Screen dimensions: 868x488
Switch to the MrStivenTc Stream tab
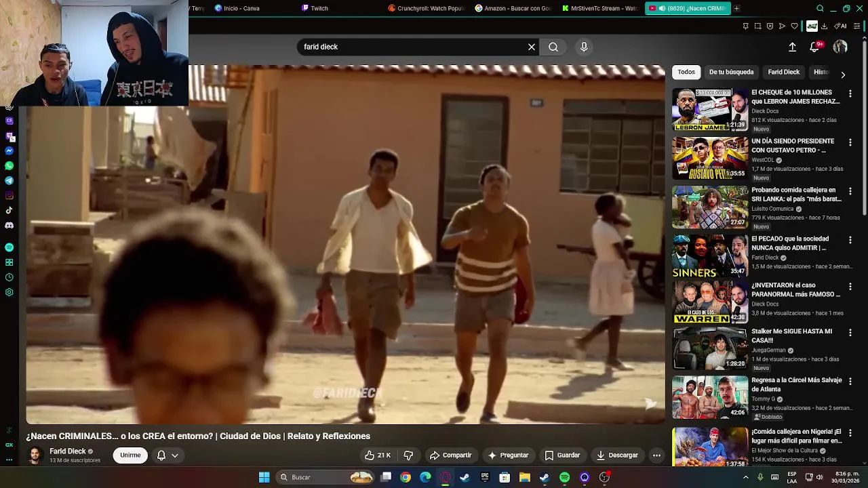[x=600, y=8]
